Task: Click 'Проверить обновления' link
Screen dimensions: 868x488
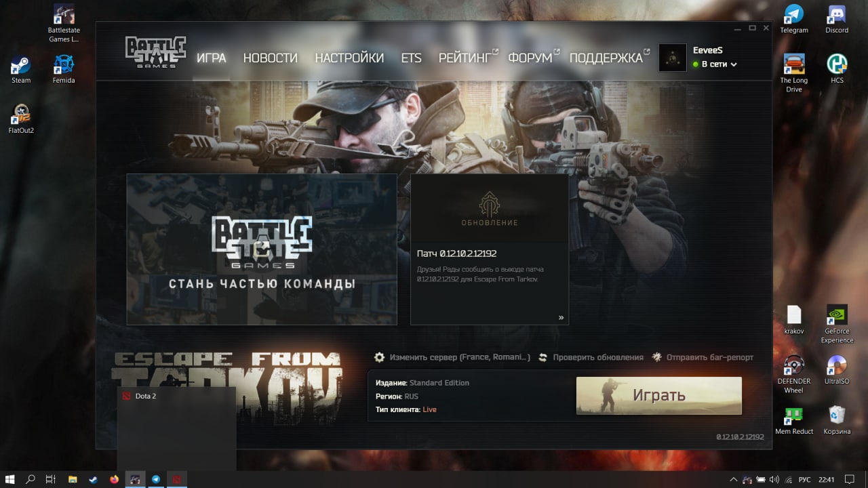Action: (x=598, y=357)
